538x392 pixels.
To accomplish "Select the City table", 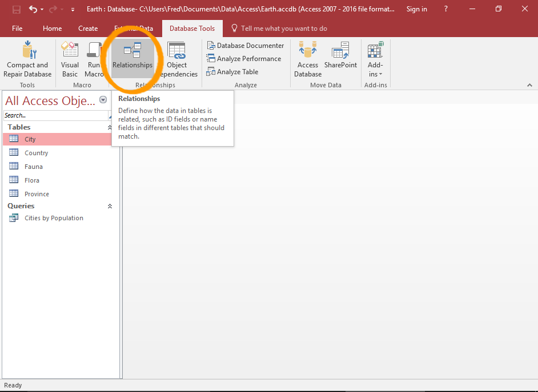I will click(x=57, y=139).
